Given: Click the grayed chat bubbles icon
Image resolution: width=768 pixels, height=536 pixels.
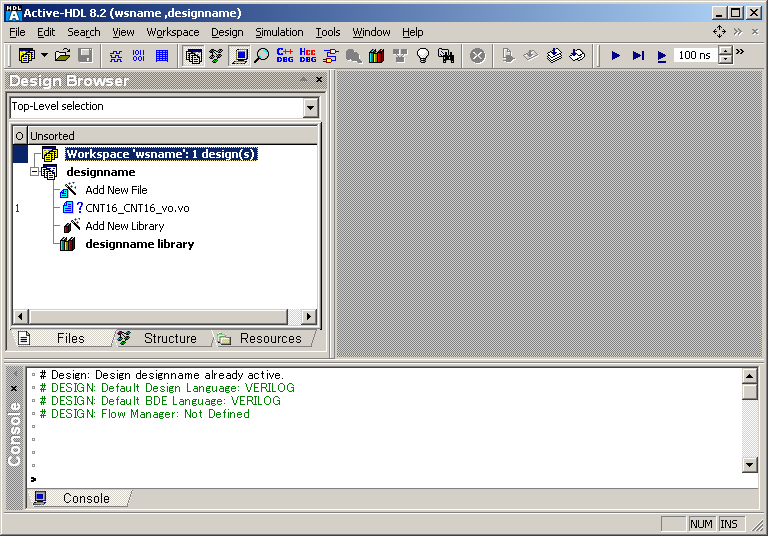Looking at the screenshot, I should (x=354, y=56).
